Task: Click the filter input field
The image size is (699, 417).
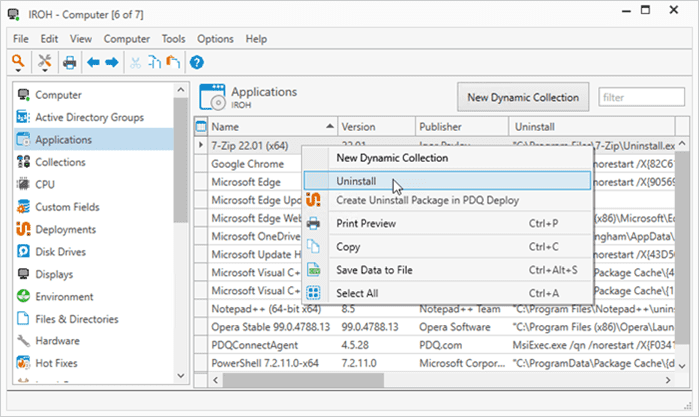Action: coord(641,97)
